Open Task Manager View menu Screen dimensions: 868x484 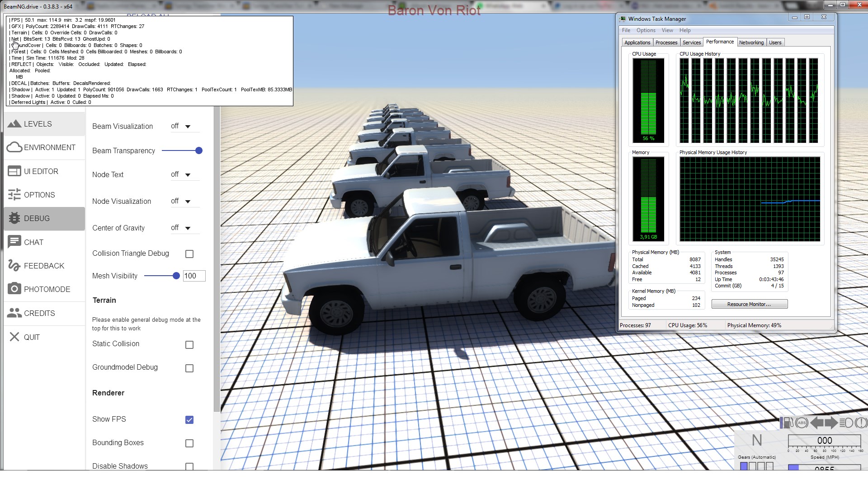click(x=667, y=30)
